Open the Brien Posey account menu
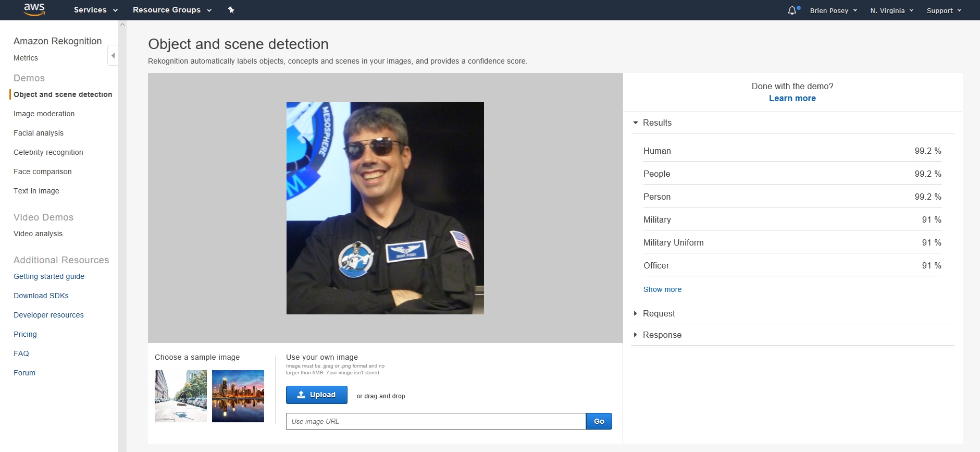 (x=833, y=10)
